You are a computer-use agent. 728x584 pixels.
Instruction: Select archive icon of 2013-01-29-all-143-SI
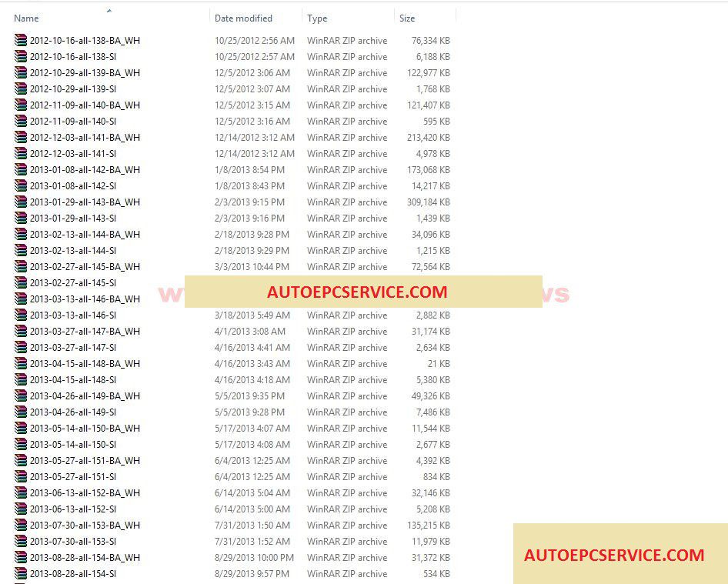[21, 219]
